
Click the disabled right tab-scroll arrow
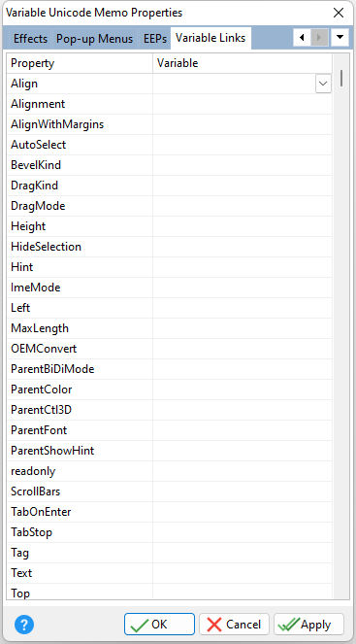(x=319, y=38)
